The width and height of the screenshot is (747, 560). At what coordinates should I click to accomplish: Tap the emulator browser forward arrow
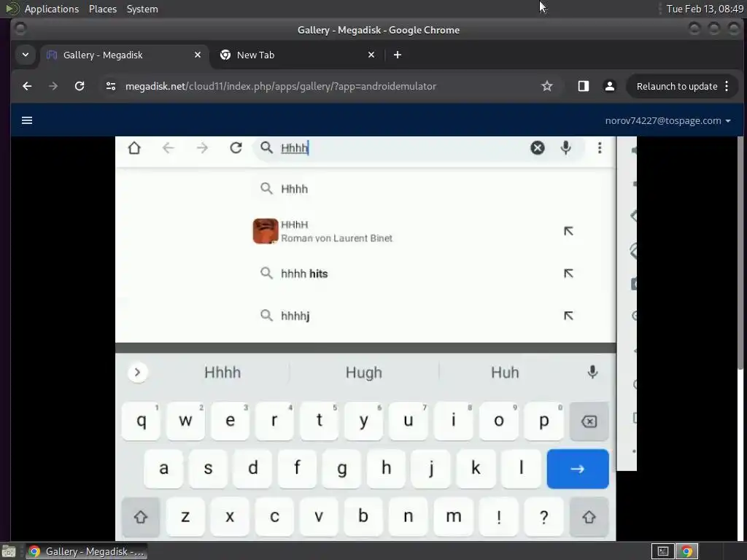pyautogui.click(x=202, y=147)
